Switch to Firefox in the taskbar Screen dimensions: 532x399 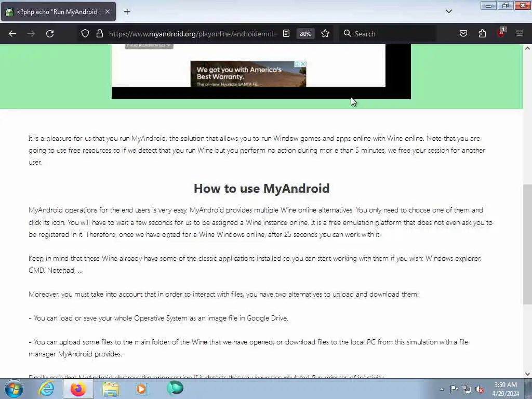[78, 389]
